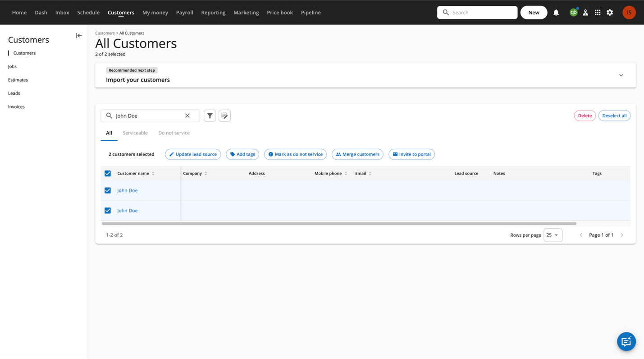Click Add tags
The height and width of the screenshot is (359, 644).
pos(242,154)
